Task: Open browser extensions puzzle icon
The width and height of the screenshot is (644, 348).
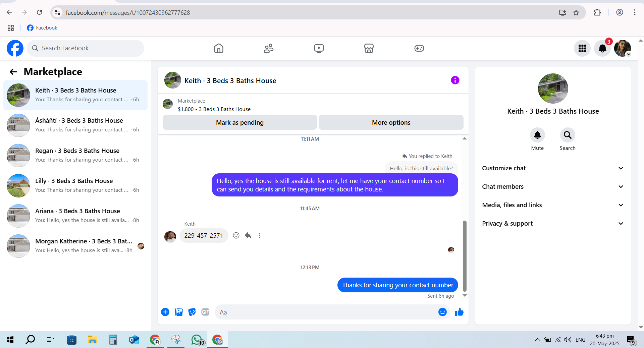Action: click(x=597, y=12)
